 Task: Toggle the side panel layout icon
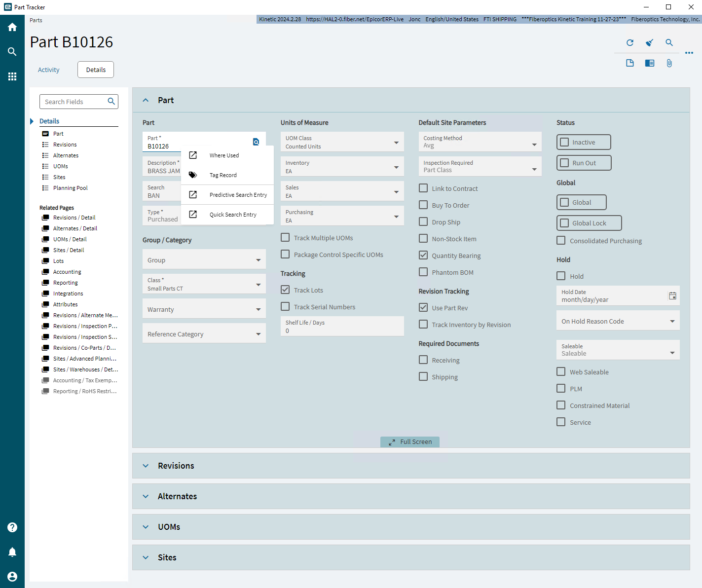coord(650,63)
